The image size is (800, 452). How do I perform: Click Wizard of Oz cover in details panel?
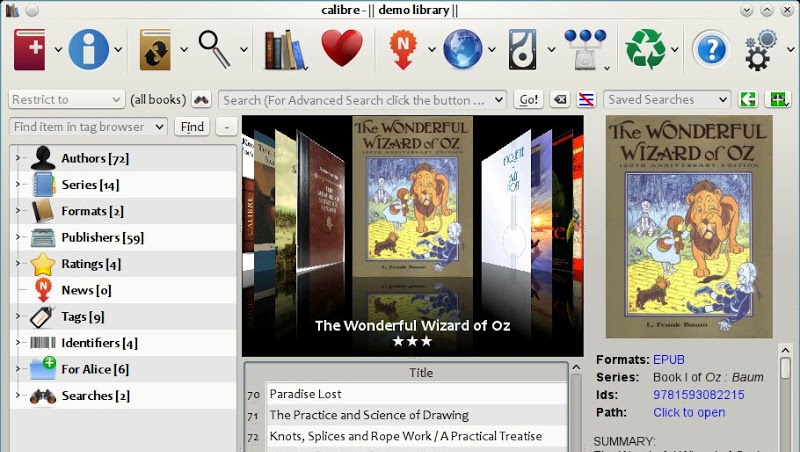click(x=689, y=227)
